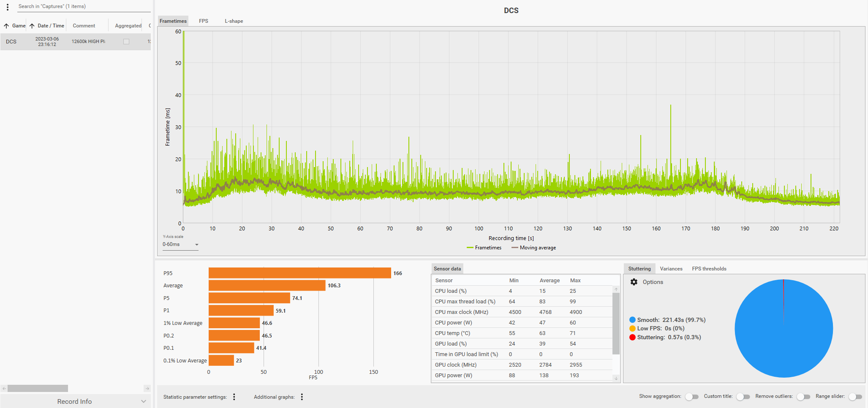Click the 12600k HIGH comment cell
This screenshot has width=868, height=408.
tap(88, 42)
